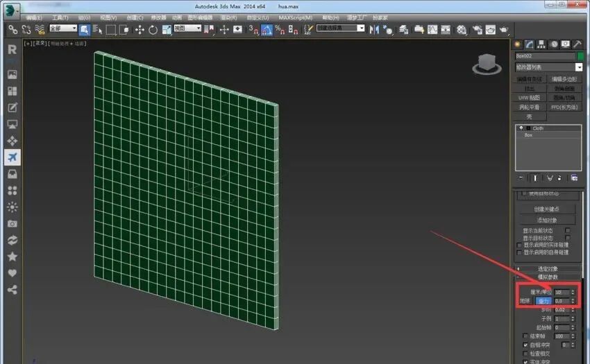The height and width of the screenshot is (364, 590).
Task: Toggle 3D Snaps in the toolbar
Action: (x=253, y=30)
